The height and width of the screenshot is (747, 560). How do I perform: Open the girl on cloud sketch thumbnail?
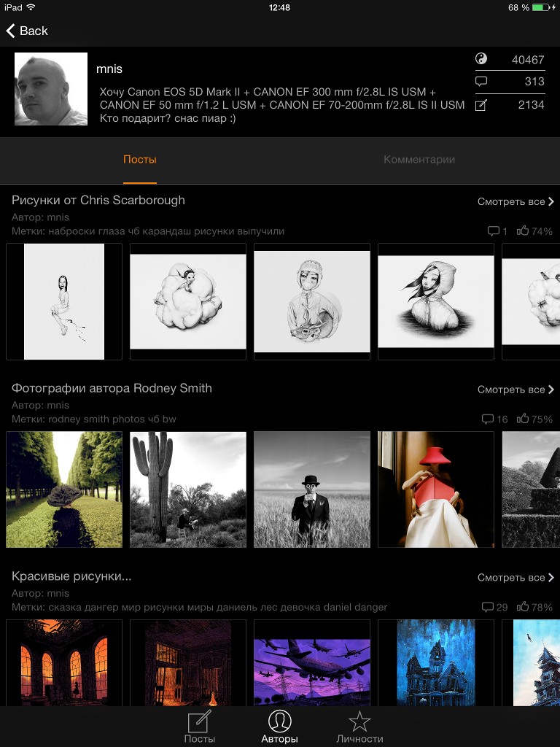coord(188,301)
